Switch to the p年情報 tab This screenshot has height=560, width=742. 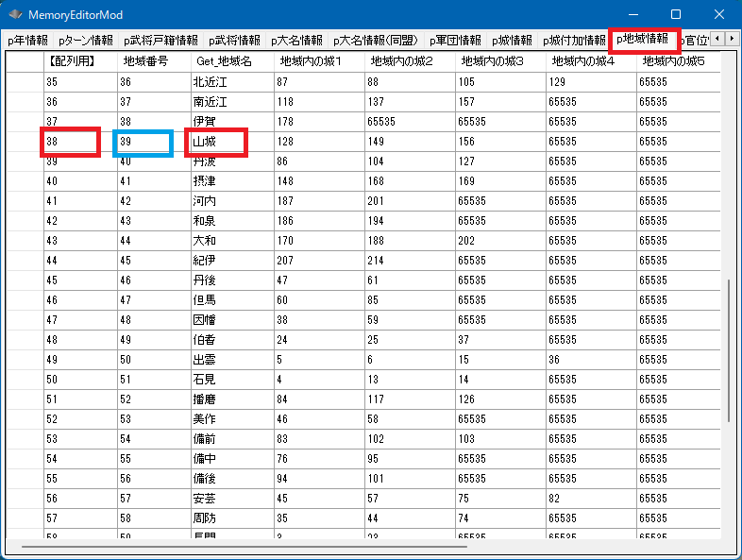click(x=27, y=41)
